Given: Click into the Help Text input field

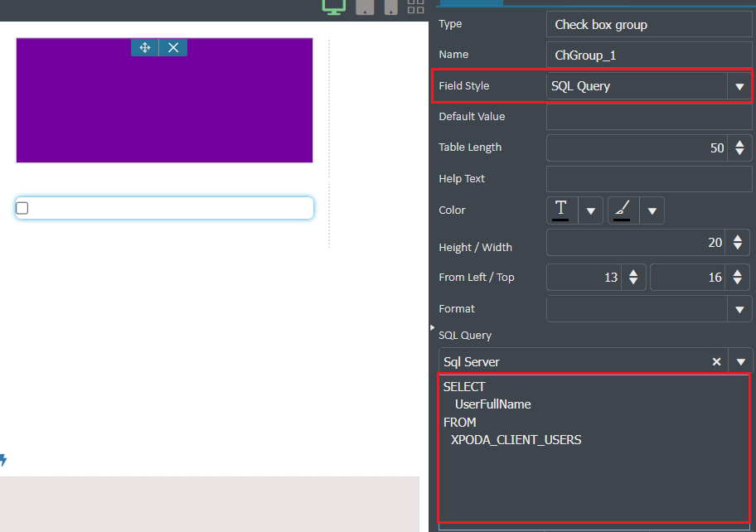Looking at the screenshot, I should [649, 179].
